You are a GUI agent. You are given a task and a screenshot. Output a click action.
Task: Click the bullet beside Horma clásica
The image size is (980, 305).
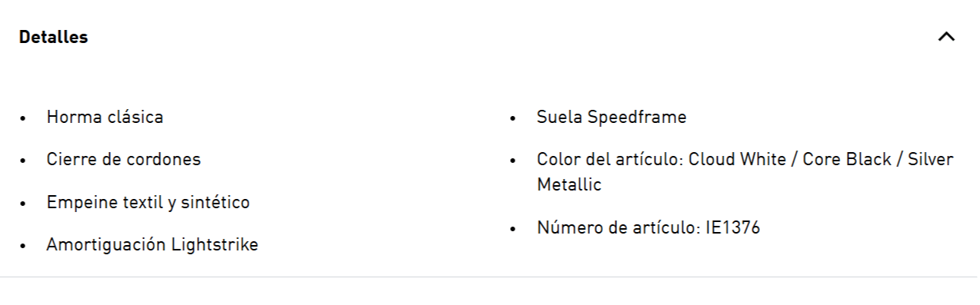point(23,119)
